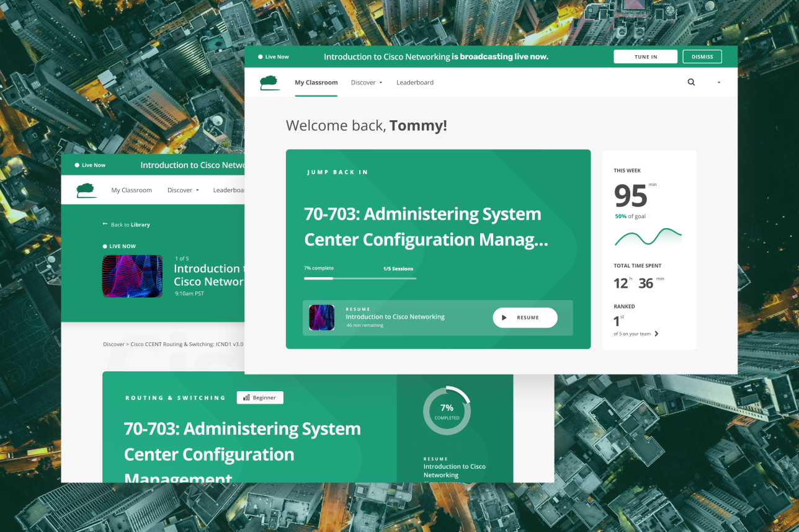The width and height of the screenshot is (799, 532).
Task: Open Leaderboard in front window
Action: click(415, 82)
